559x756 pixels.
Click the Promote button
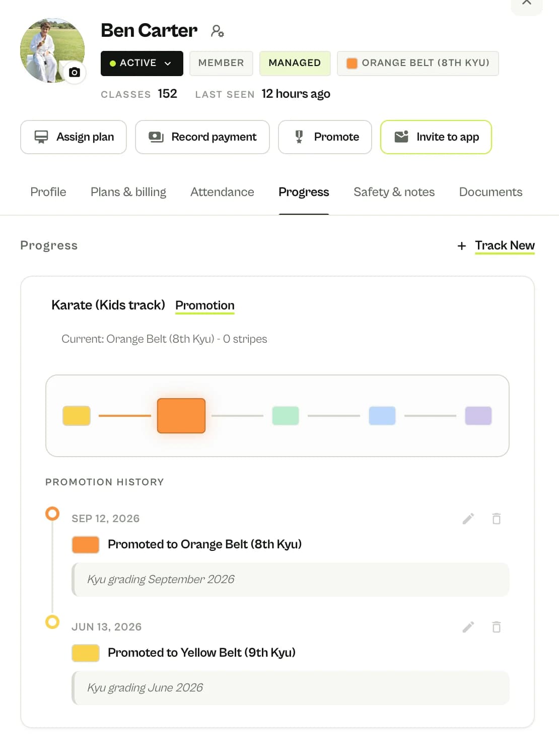(325, 137)
